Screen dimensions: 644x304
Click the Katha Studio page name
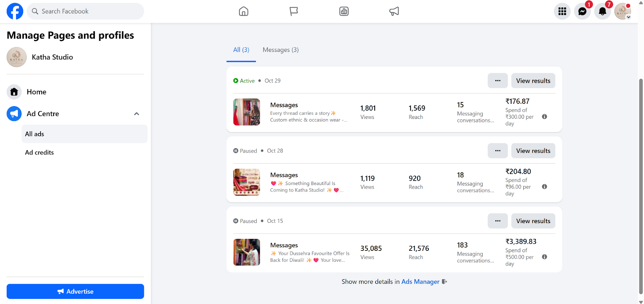click(52, 57)
